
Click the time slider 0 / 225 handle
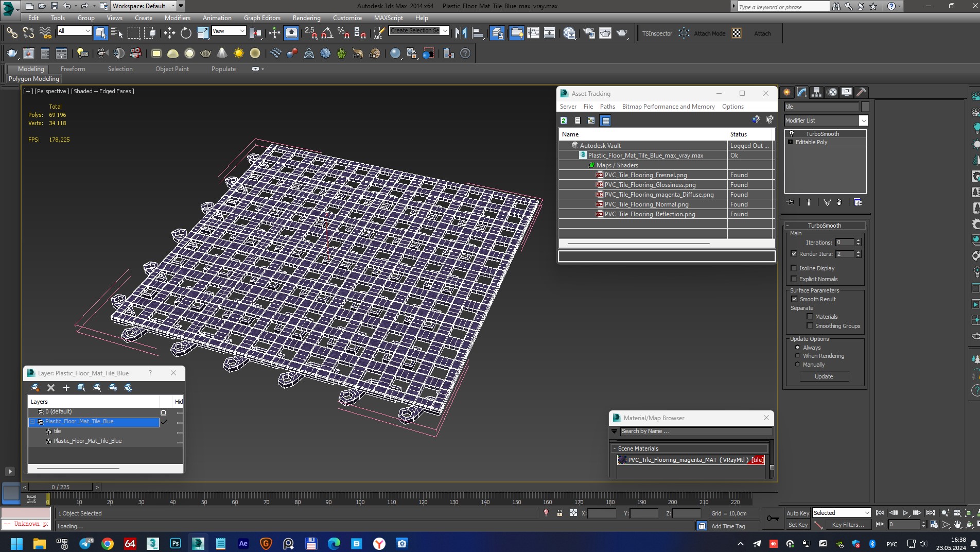pos(61,487)
